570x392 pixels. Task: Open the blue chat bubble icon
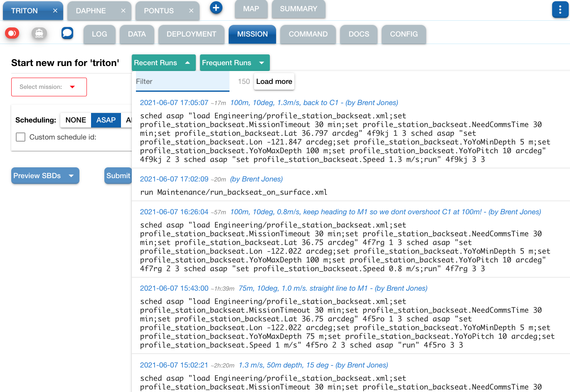[67, 33]
